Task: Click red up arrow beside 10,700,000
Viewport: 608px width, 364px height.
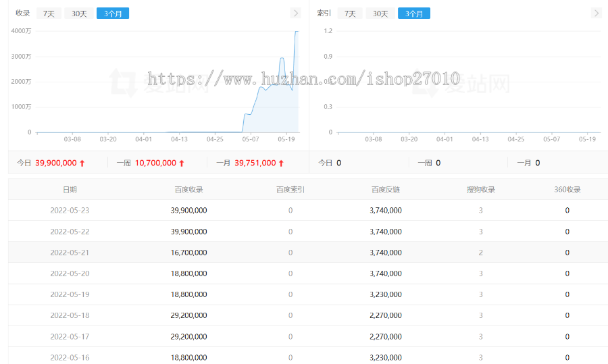Action: pos(182,163)
